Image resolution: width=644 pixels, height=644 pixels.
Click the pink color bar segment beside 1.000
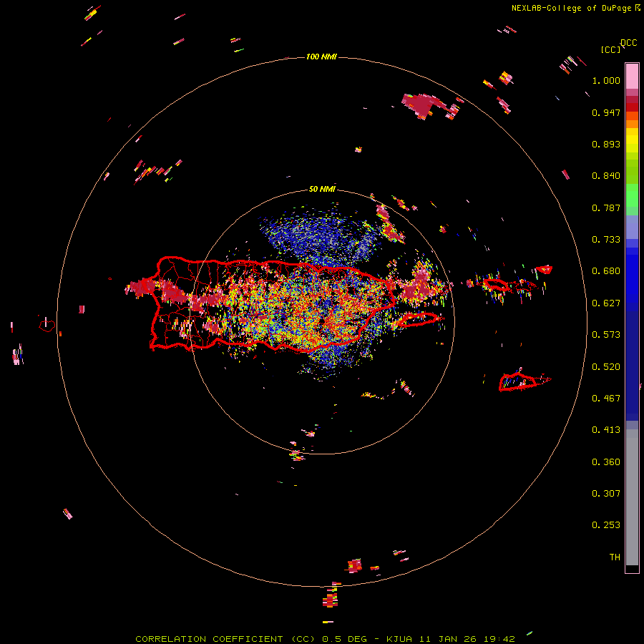click(632, 77)
